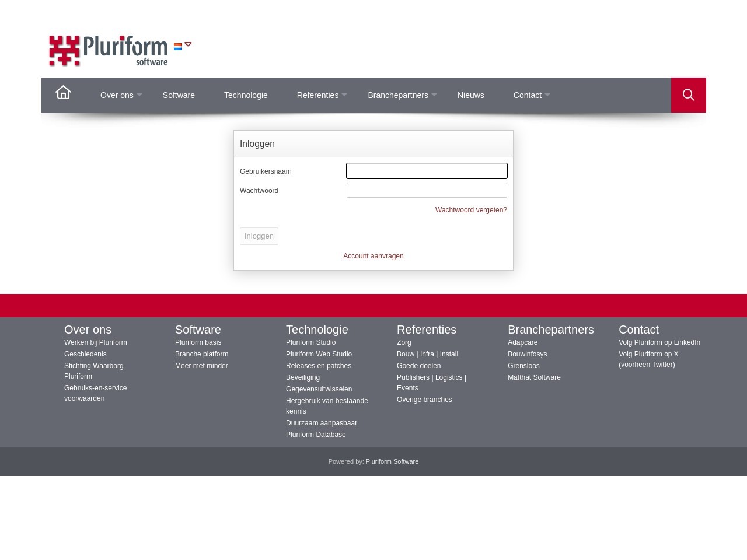Screen dimensions: 747x560
Task: Open the Software menu item
Action: coord(179,95)
